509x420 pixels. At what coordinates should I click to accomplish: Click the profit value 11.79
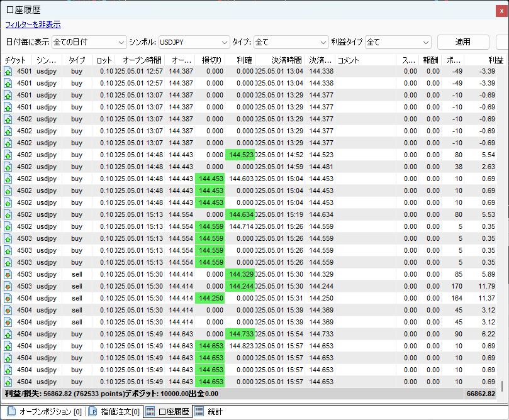point(486,286)
